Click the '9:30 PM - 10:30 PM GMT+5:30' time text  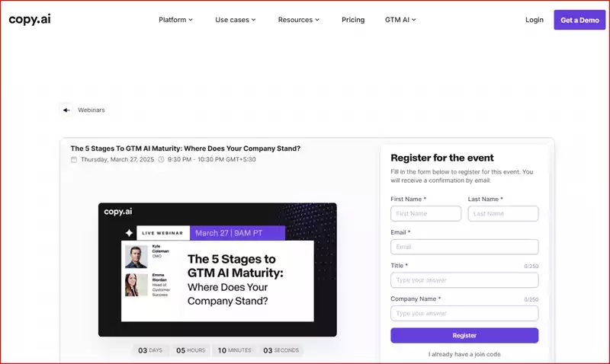212,159
